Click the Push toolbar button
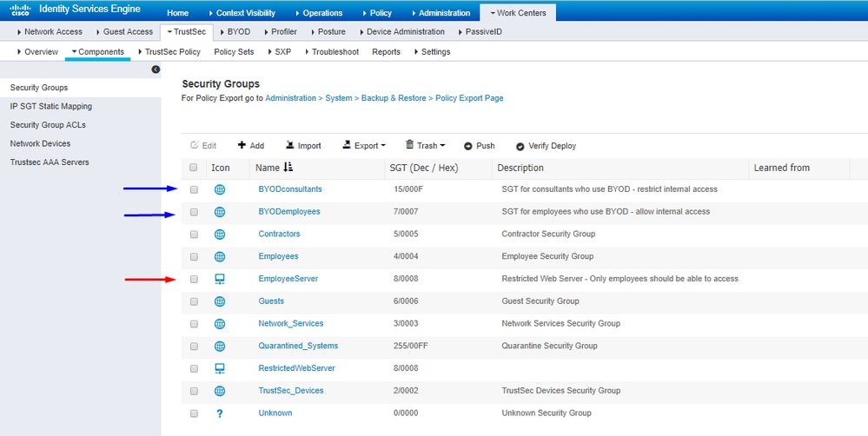 pyautogui.click(x=480, y=146)
